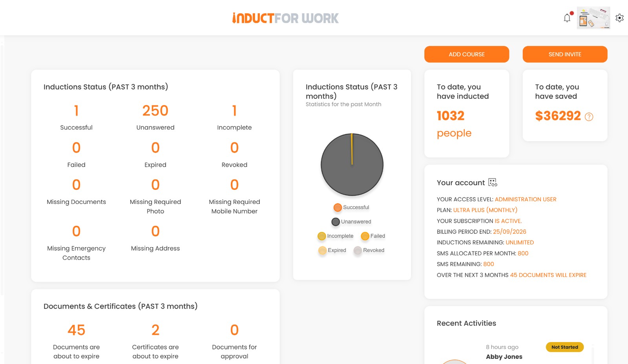This screenshot has height=364, width=628.
Task: Click the Your account card icon
Action: (x=493, y=182)
